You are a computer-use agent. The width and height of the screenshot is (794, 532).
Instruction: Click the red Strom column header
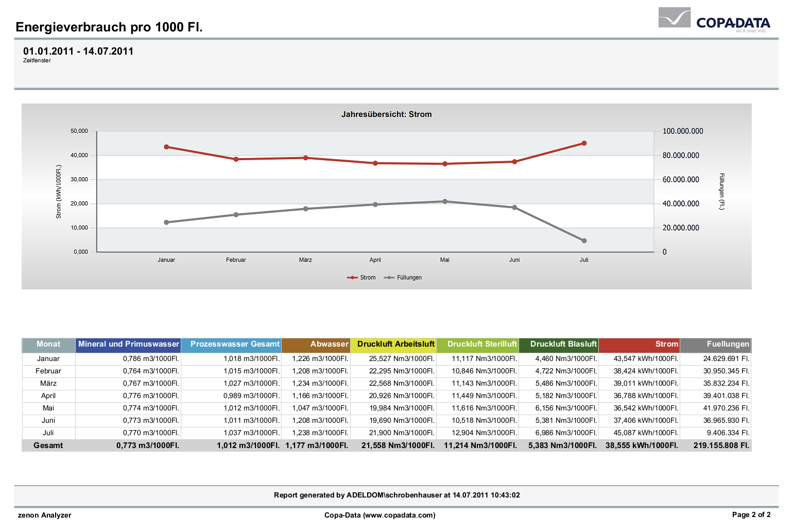pyautogui.click(x=639, y=345)
